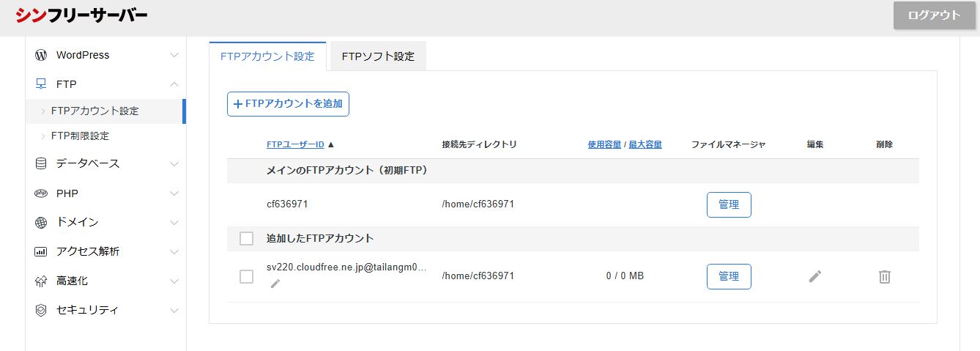Click the データベース database icon
Image resolution: width=980 pixels, height=351 pixels.
[x=41, y=163]
